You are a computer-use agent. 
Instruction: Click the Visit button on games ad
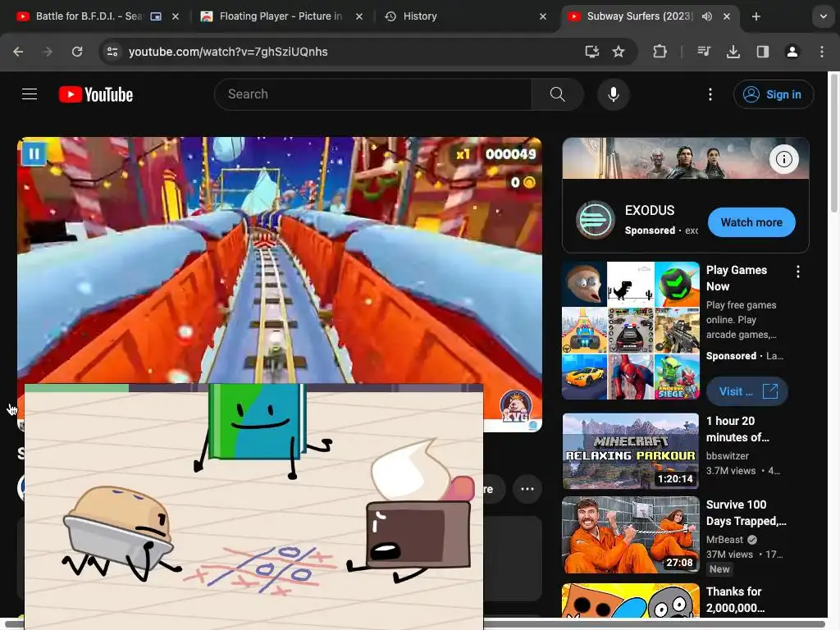click(x=746, y=391)
